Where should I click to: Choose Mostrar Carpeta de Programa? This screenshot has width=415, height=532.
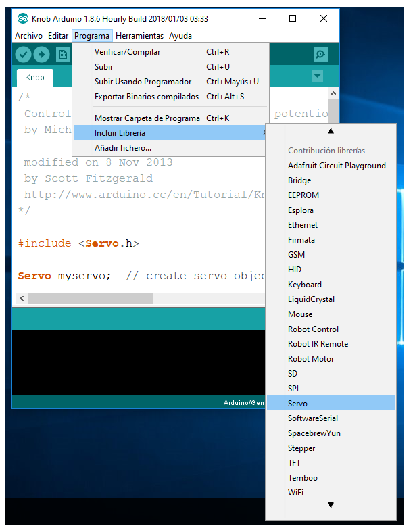(x=171, y=118)
